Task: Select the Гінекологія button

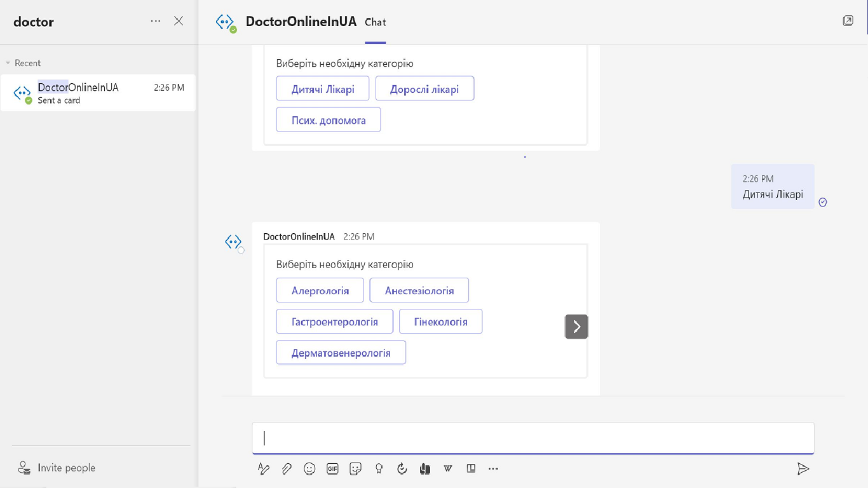Action: click(x=441, y=322)
